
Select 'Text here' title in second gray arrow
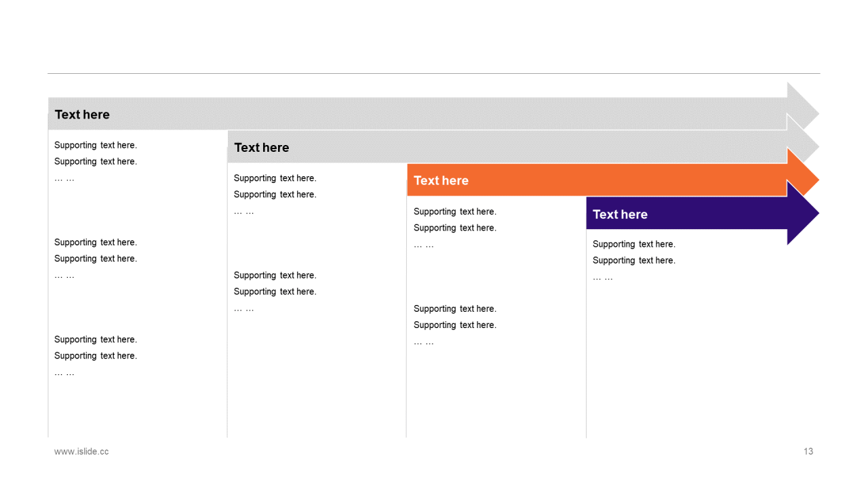pos(261,147)
